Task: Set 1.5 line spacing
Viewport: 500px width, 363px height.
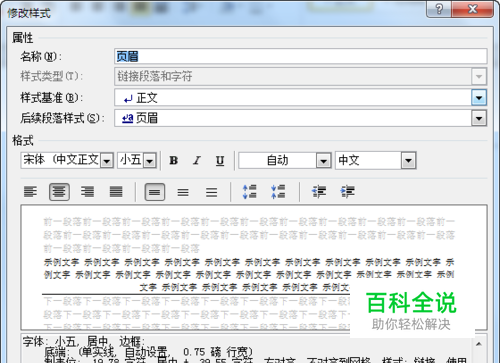Action: pyautogui.click(x=183, y=192)
